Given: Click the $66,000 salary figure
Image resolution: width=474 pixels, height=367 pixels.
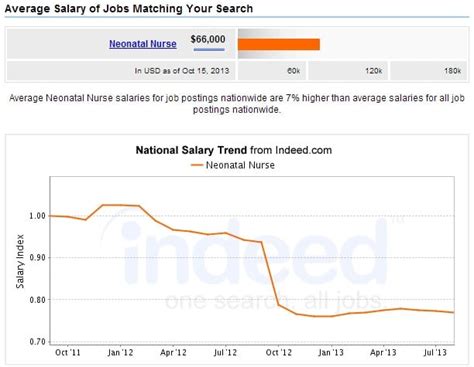Looking at the screenshot, I should pos(208,39).
